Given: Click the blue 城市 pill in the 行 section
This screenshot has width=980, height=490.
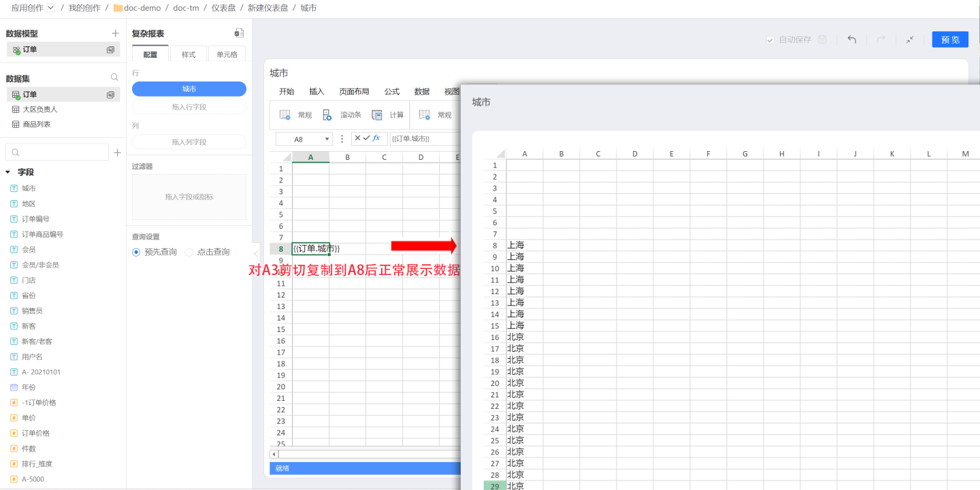Looking at the screenshot, I should [189, 89].
